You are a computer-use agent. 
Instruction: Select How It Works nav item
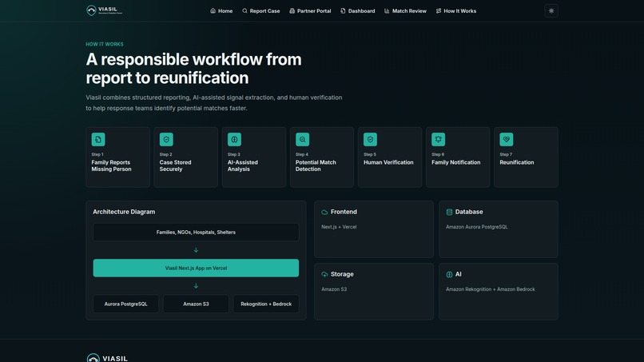456,11
